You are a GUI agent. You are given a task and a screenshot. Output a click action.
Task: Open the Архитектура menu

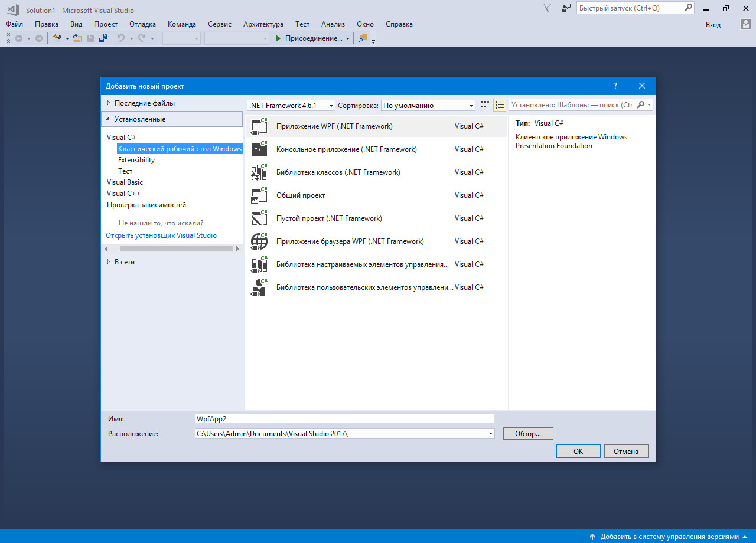(x=263, y=24)
